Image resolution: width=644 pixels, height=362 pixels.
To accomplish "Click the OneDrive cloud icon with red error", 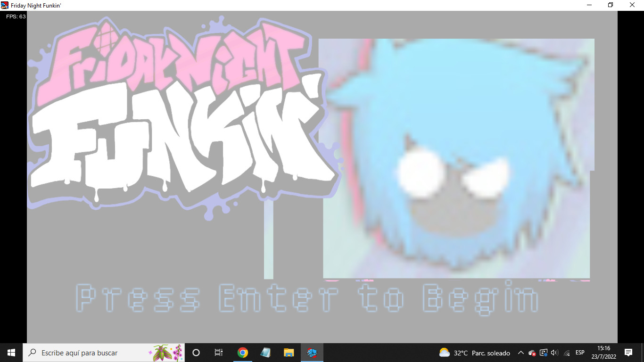I will click(x=532, y=353).
